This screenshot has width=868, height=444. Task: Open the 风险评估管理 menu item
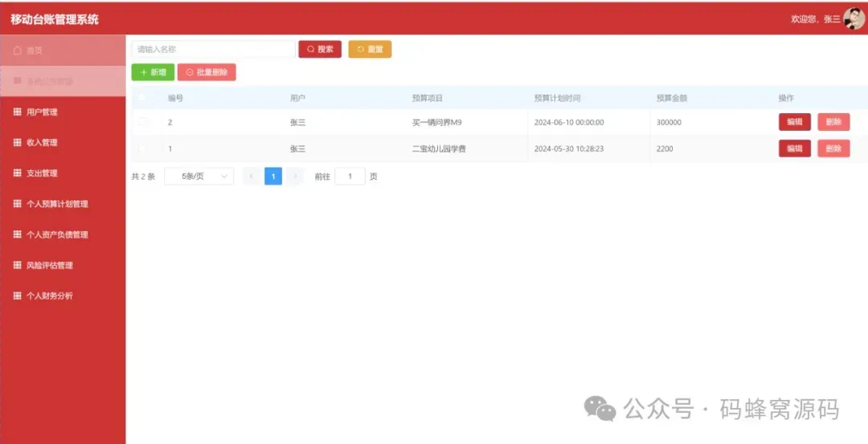(63, 266)
